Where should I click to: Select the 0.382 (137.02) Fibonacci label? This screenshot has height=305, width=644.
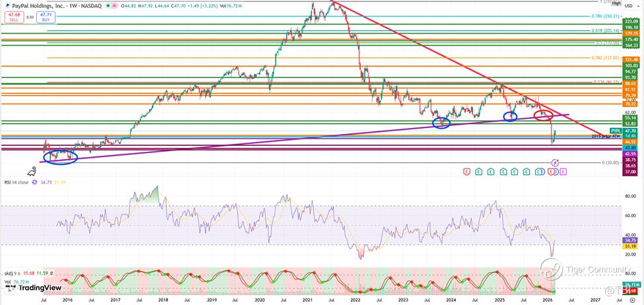coord(606,57)
